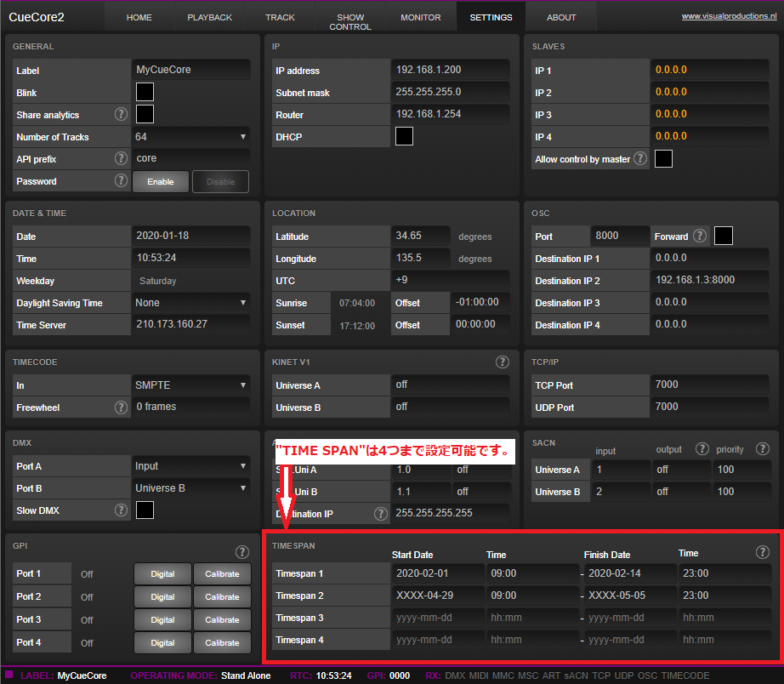The width and height of the screenshot is (784, 684).
Task: Open the TRACK tab
Action: coord(280,18)
